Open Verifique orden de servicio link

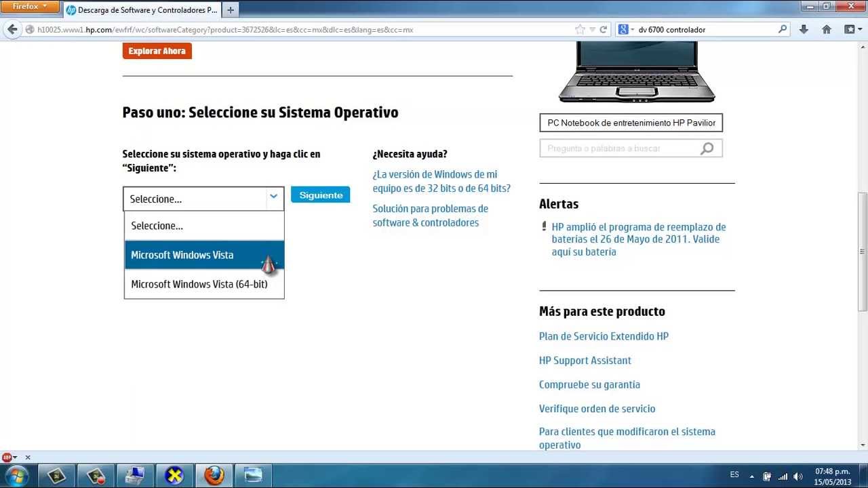click(597, 409)
